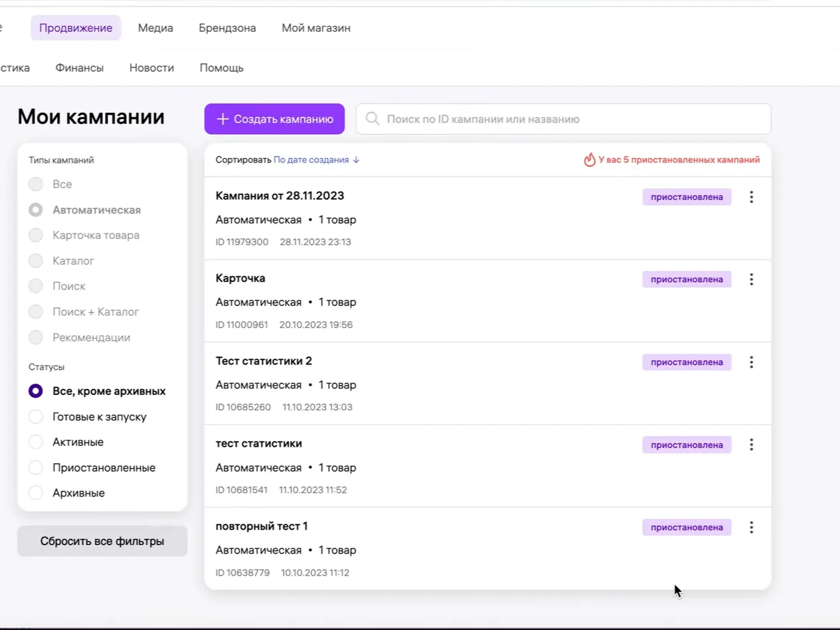Image resolution: width=840 pixels, height=630 pixels.
Task: Select the Каталог campaign type radio
Action: (36, 261)
